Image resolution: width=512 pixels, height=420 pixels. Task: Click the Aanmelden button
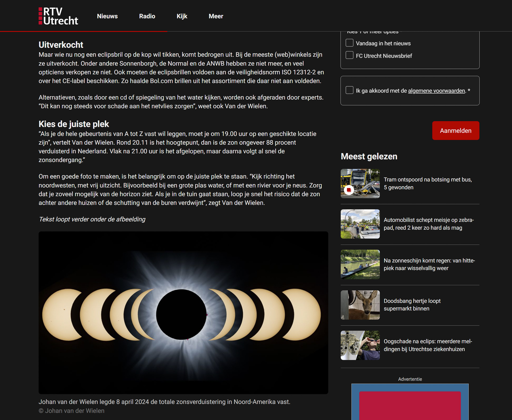[x=455, y=131]
